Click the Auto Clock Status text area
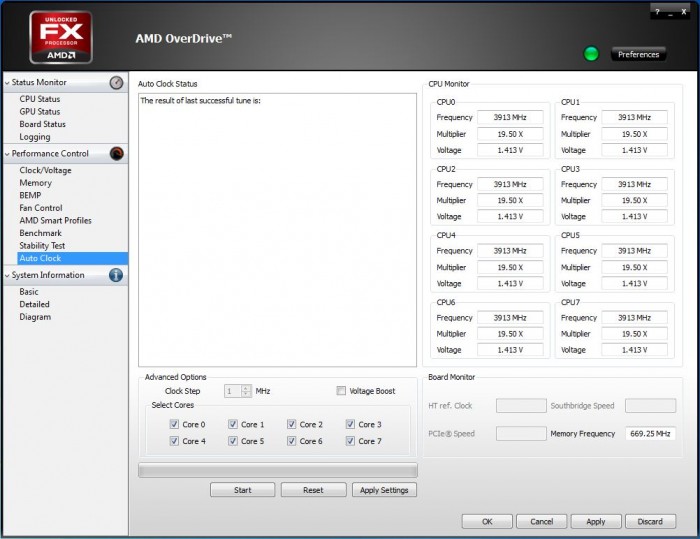The image size is (700, 539). click(277, 230)
